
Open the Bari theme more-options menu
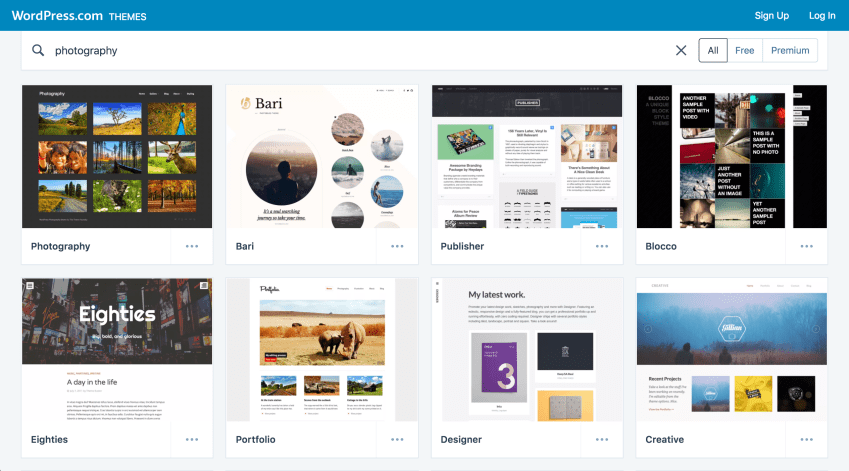click(x=397, y=246)
